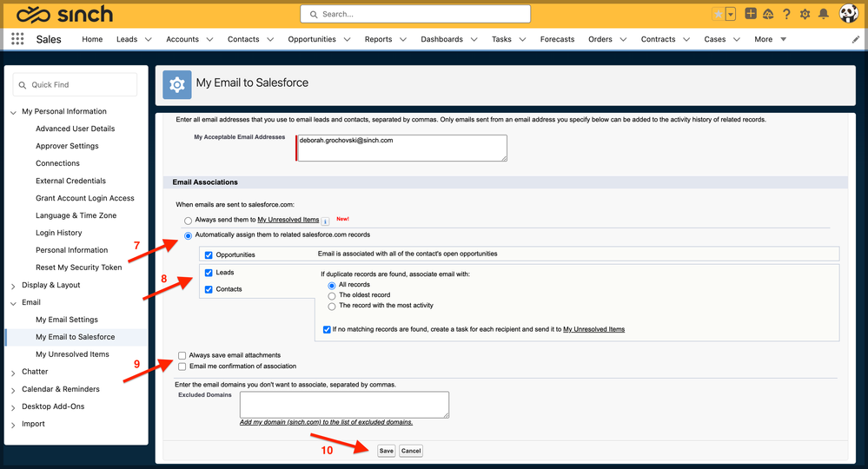The image size is (868, 469).
Task: Expand the Contacts tab dropdown chevron
Action: (x=270, y=39)
